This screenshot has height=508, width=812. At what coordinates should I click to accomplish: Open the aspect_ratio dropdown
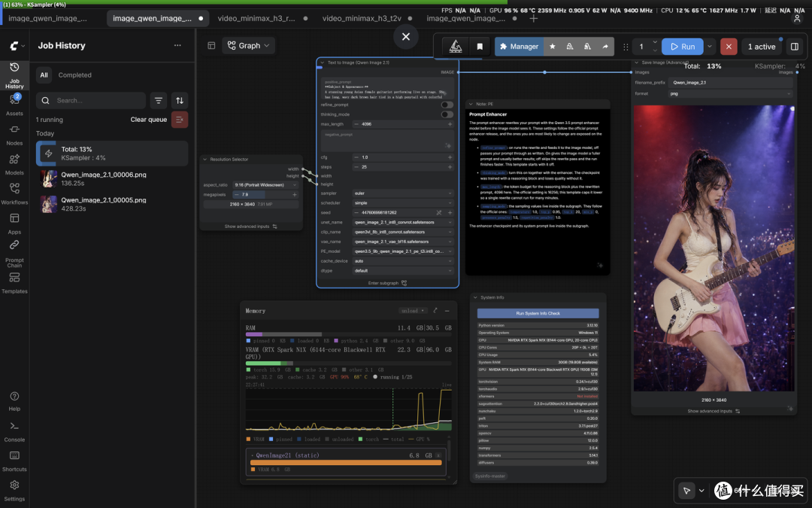pyautogui.click(x=265, y=185)
